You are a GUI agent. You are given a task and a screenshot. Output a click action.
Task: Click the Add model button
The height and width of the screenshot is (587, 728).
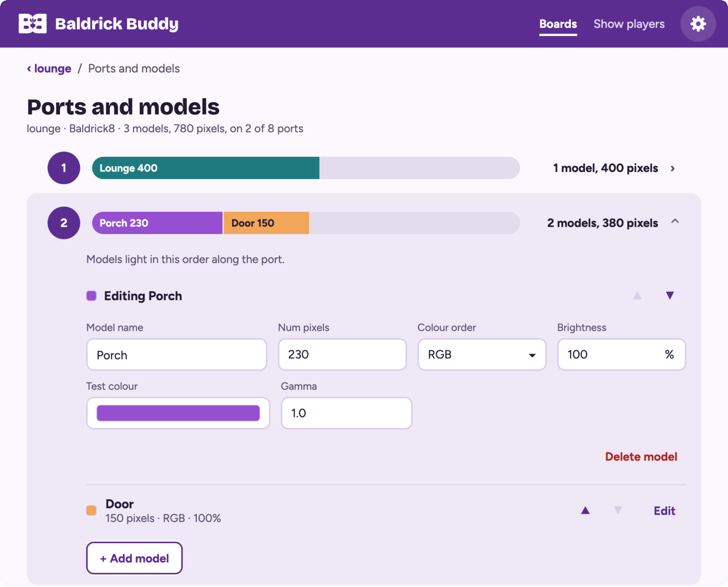134,558
